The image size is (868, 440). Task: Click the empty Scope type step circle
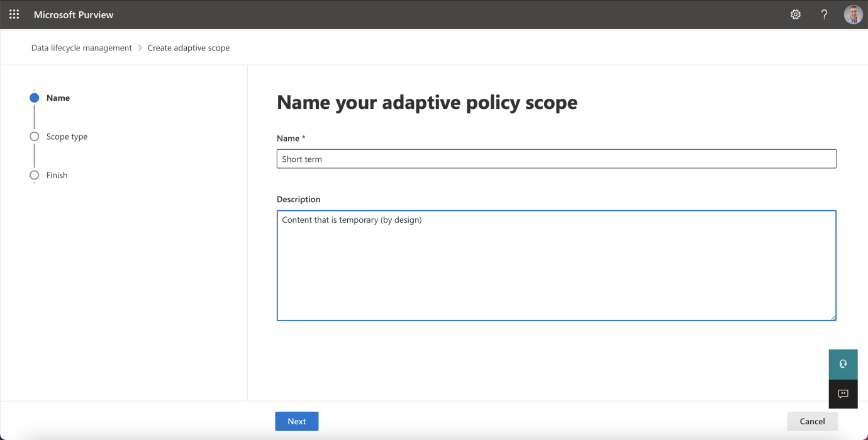(34, 137)
